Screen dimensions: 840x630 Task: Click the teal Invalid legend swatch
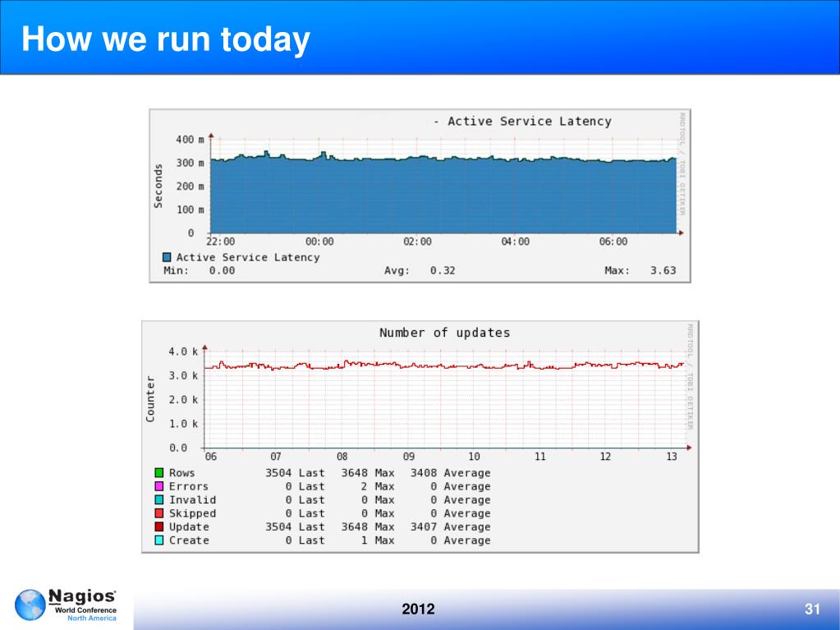159,499
